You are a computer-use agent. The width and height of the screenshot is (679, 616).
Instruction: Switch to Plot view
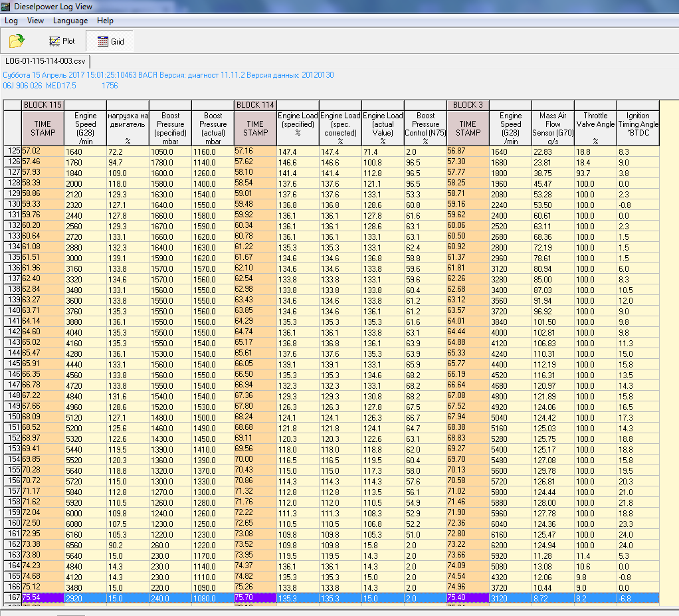62,41
